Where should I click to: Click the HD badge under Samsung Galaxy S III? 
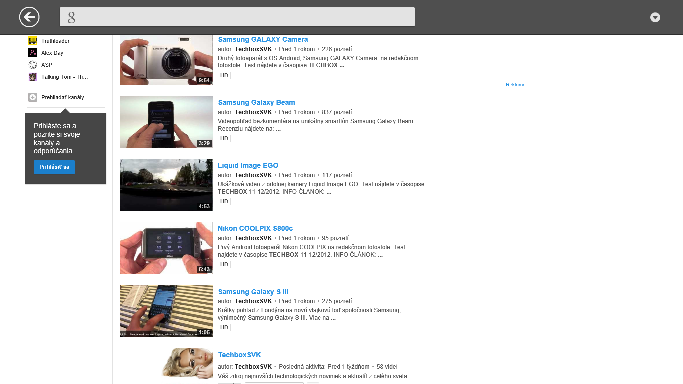[224, 327]
